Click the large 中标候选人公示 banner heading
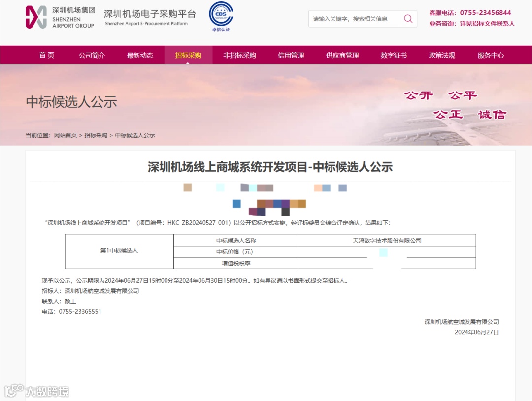 click(71, 102)
